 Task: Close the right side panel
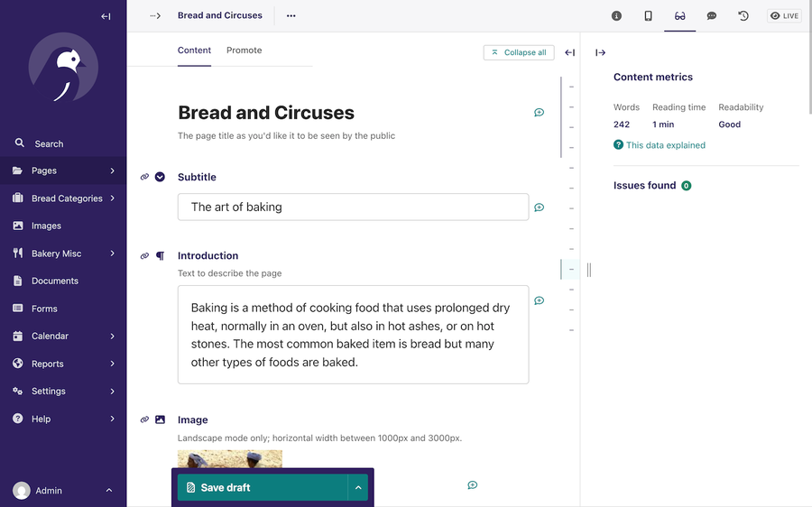pyautogui.click(x=600, y=53)
